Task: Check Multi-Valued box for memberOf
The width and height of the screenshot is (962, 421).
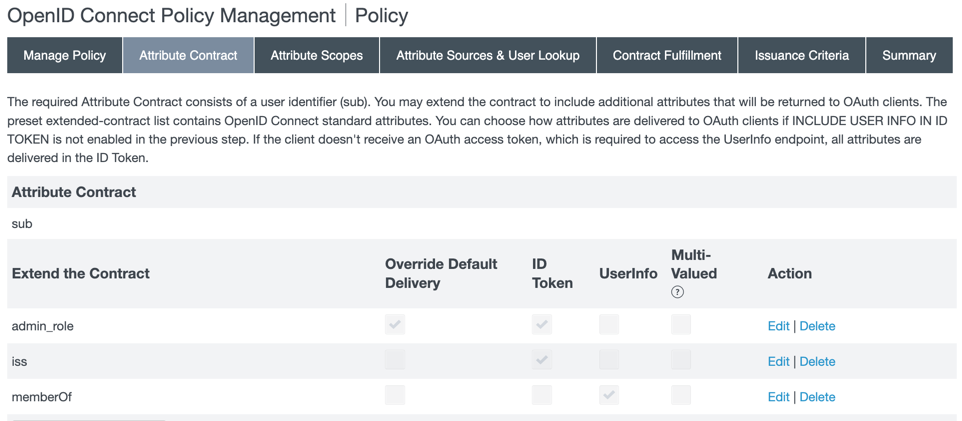Action: point(681,395)
